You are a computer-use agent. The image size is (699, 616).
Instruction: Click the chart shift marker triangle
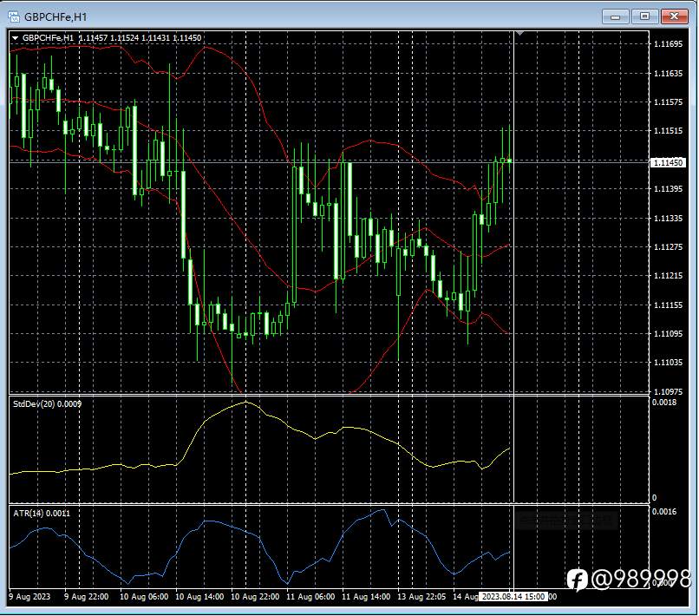tap(519, 33)
